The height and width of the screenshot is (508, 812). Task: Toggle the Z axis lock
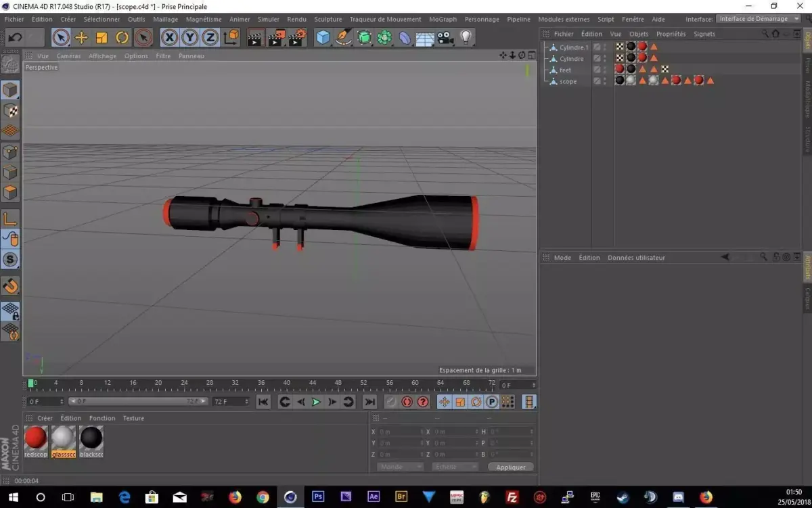coord(210,38)
